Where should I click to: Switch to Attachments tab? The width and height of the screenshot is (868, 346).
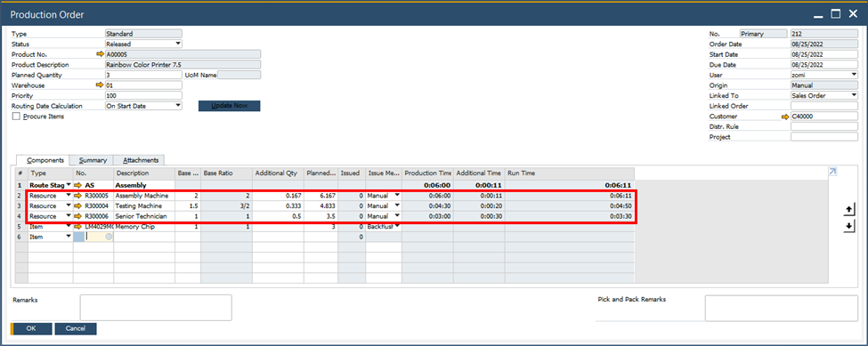coord(140,160)
